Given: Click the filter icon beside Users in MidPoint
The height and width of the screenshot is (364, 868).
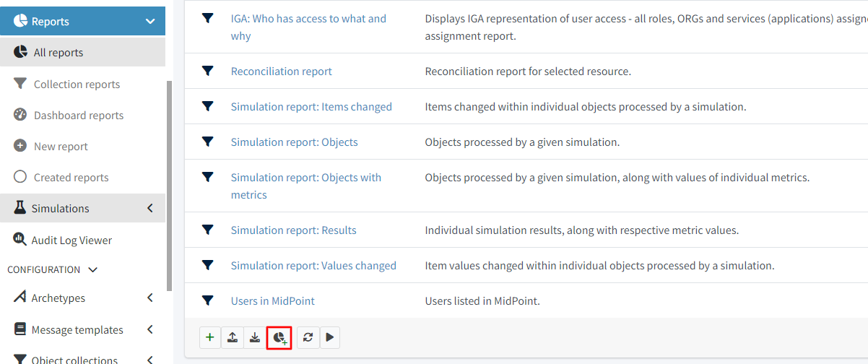Looking at the screenshot, I should (x=208, y=300).
